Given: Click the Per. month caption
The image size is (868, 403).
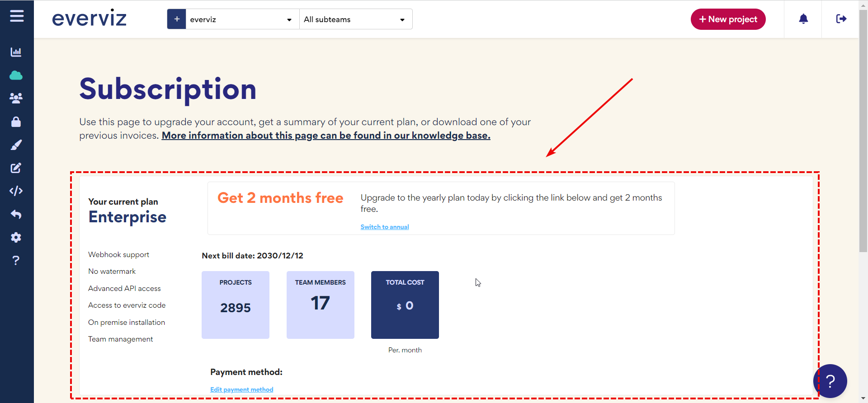Looking at the screenshot, I should (405, 350).
